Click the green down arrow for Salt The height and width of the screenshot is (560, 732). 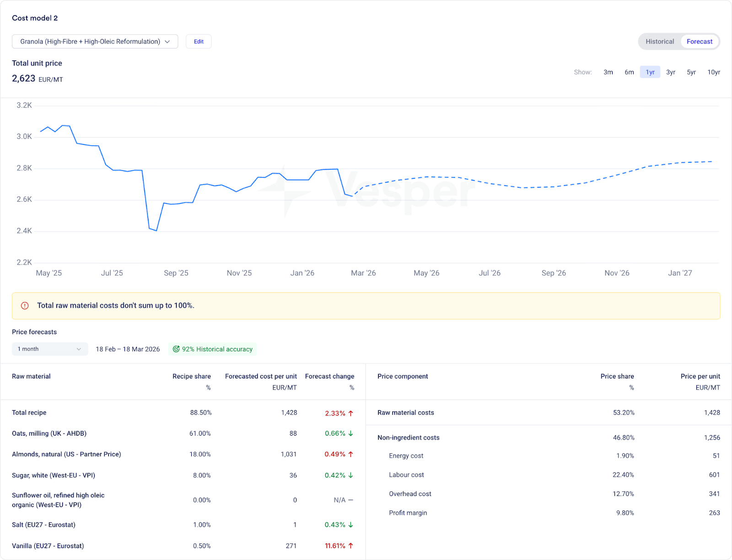click(x=351, y=525)
